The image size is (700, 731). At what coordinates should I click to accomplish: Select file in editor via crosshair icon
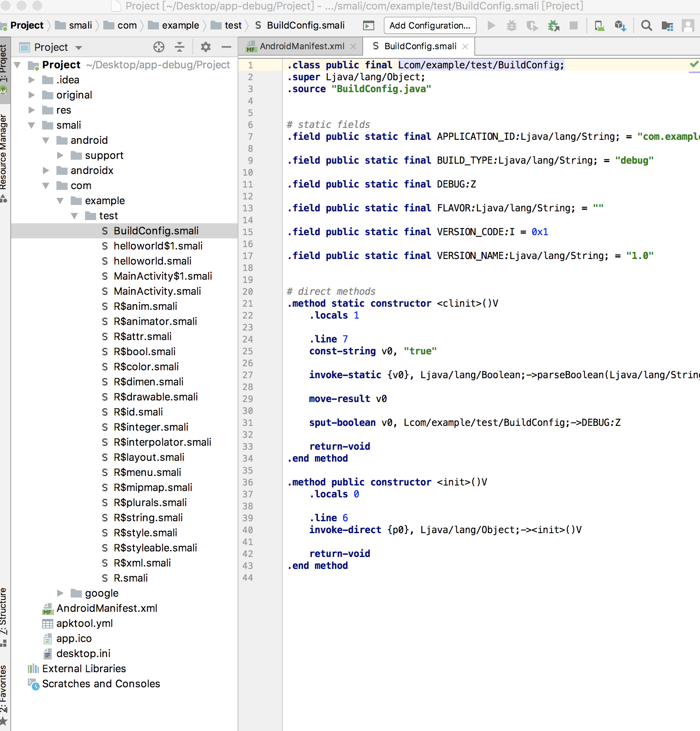click(x=159, y=47)
